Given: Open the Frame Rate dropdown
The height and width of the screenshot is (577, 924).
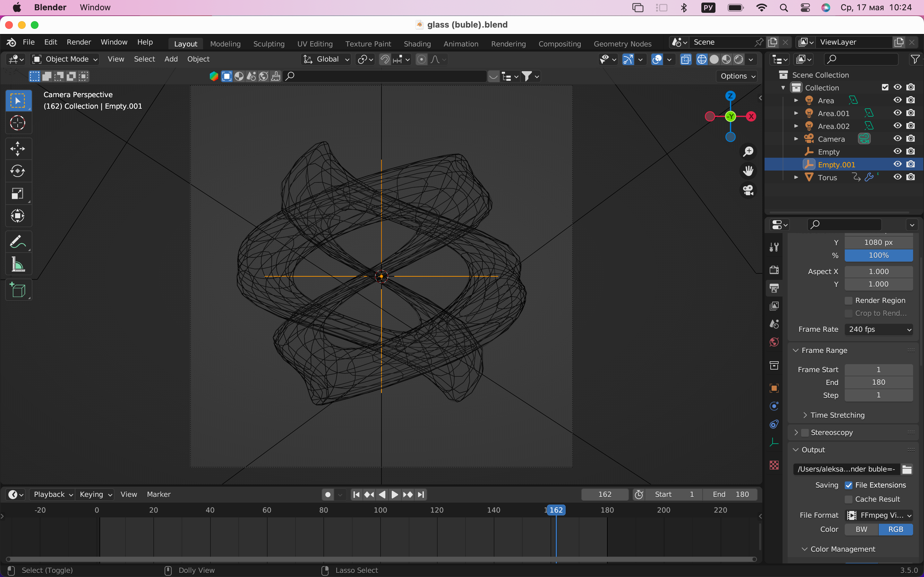Looking at the screenshot, I should click(x=878, y=329).
